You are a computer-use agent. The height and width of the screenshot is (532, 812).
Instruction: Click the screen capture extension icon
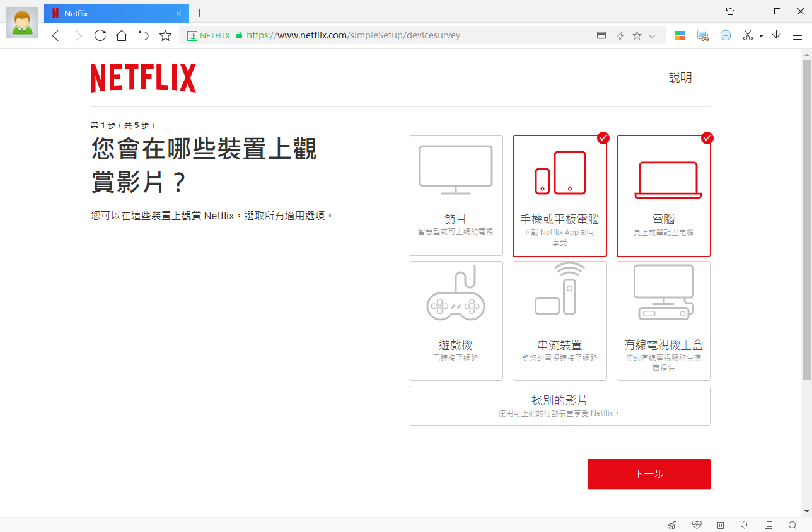coord(703,36)
